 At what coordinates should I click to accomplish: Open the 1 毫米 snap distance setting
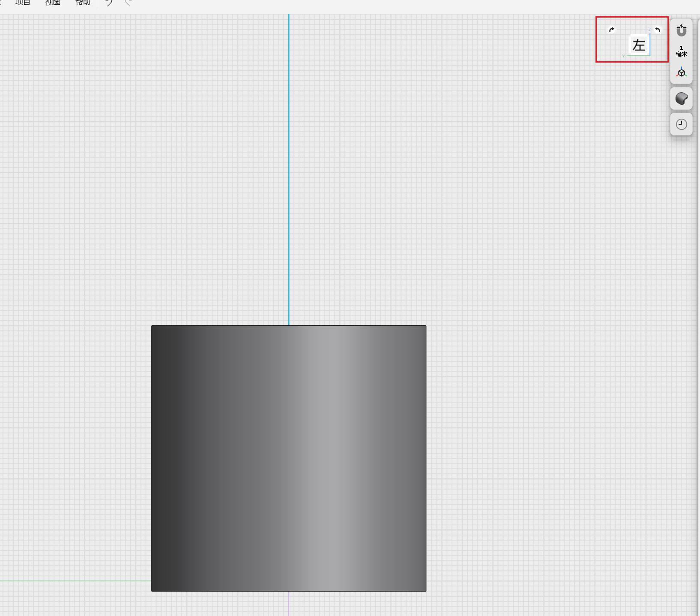coord(681,51)
